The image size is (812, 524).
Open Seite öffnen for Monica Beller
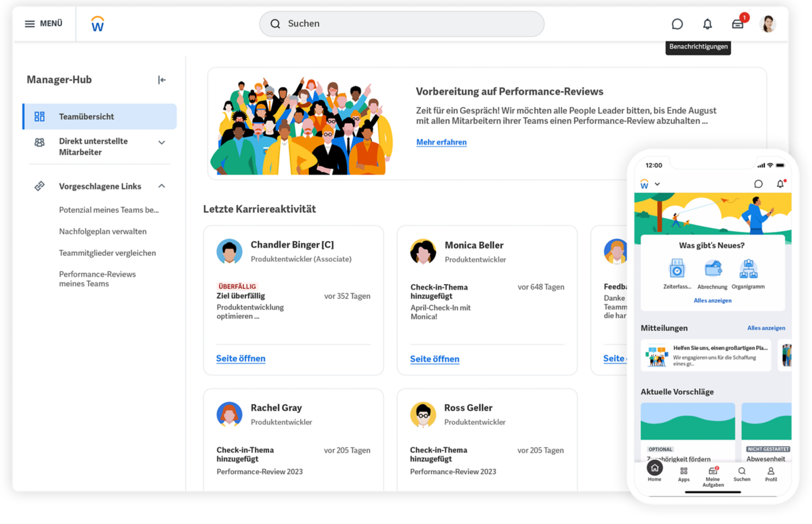[435, 359]
